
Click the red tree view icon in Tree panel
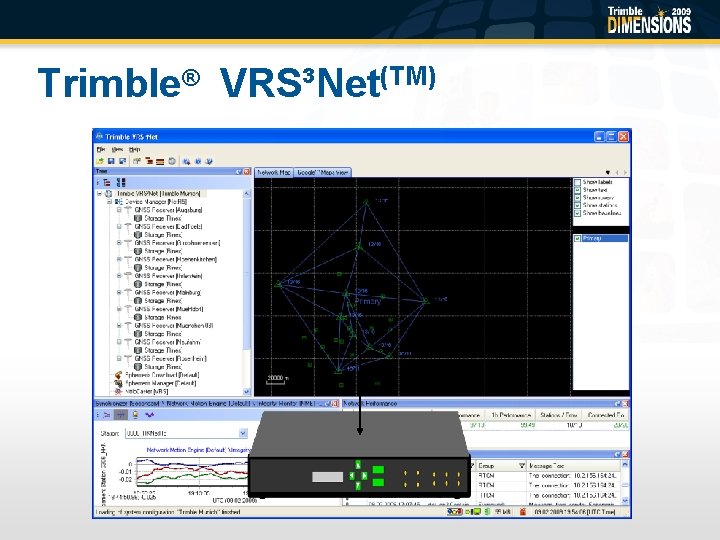click(x=107, y=182)
